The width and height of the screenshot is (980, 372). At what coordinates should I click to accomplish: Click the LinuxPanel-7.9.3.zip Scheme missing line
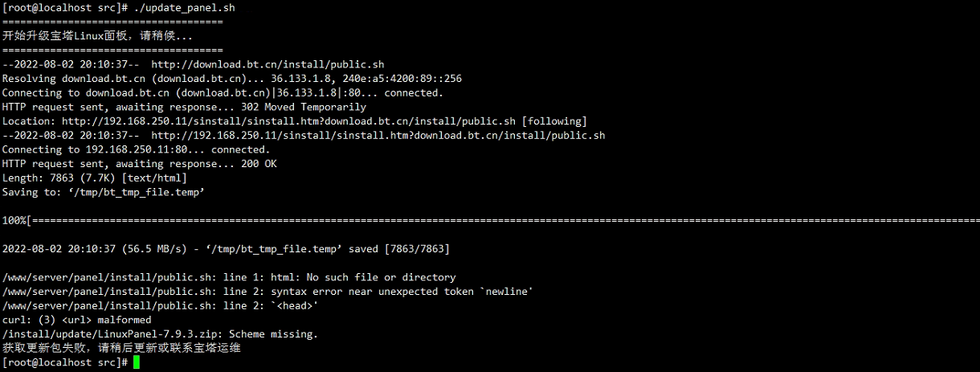tap(160, 333)
